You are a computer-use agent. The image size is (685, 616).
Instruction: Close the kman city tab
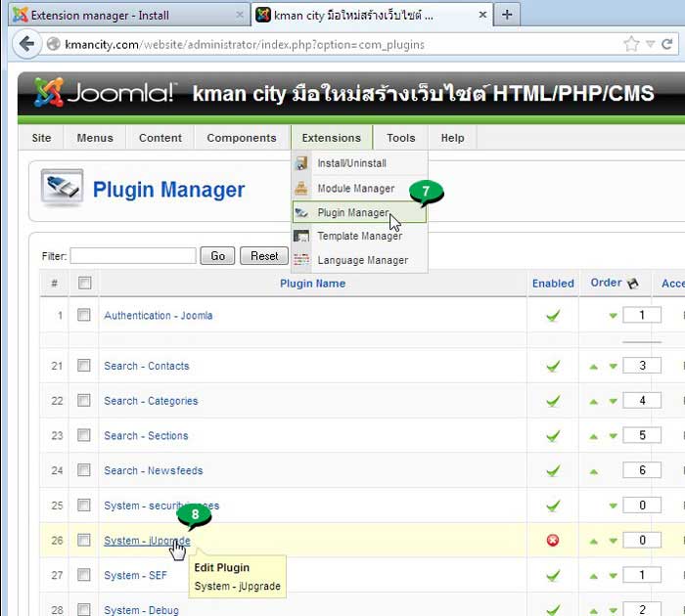pos(482,15)
